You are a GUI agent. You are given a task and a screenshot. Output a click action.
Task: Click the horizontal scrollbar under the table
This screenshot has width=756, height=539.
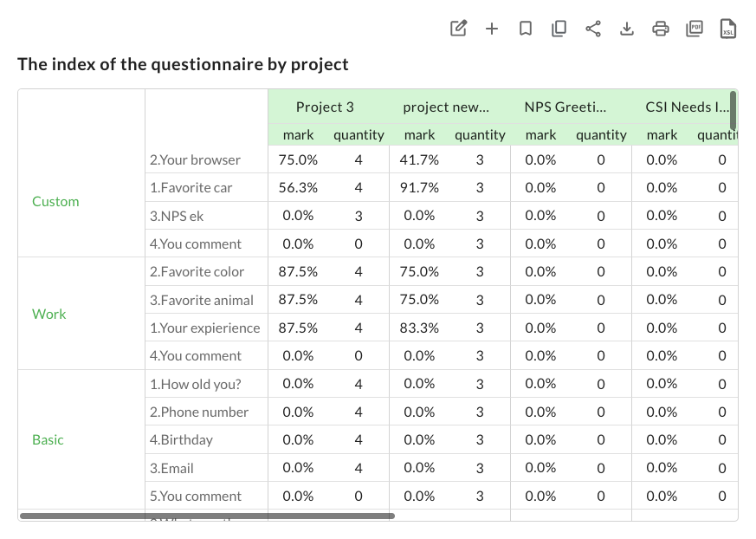(207, 516)
